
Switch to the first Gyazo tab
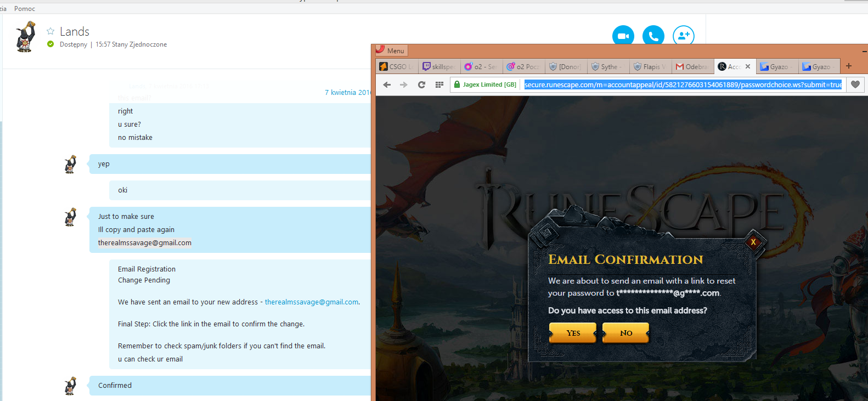[777, 66]
